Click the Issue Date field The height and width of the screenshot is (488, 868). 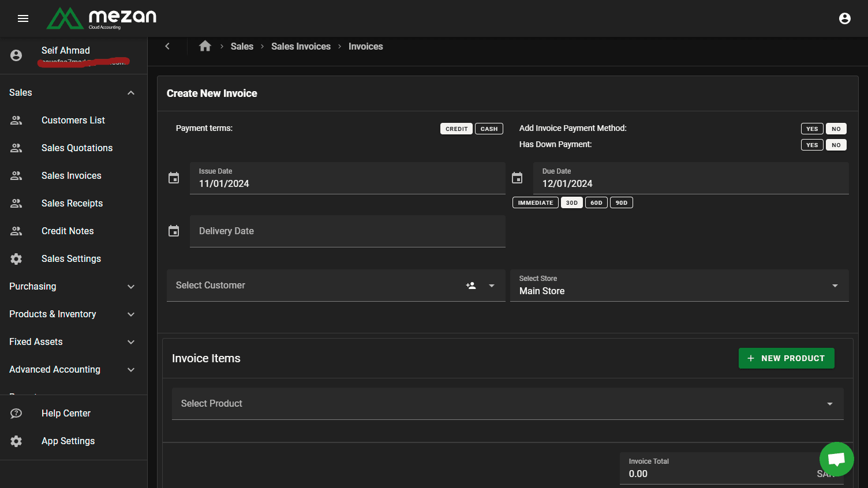click(x=347, y=178)
